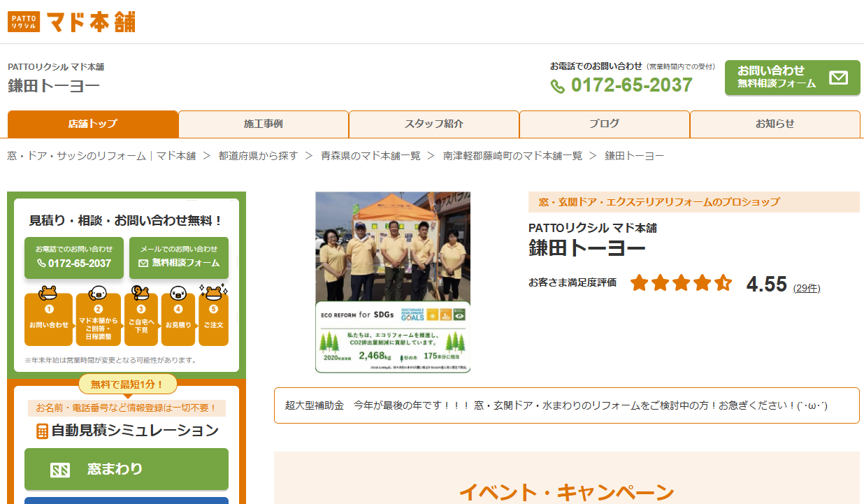Open the sidebar 無料相談フォーム mail button

pyautogui.click(x=179, y=257)
